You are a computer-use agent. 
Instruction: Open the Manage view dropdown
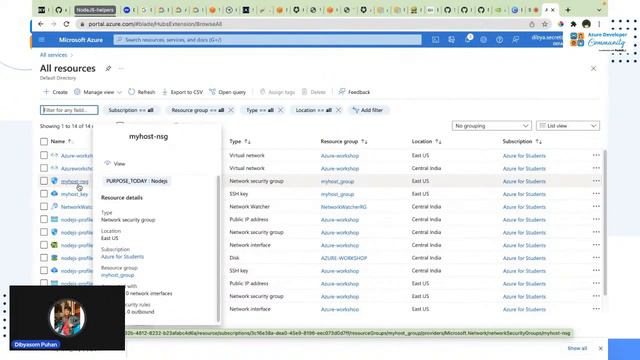click(x=98, y=92)
